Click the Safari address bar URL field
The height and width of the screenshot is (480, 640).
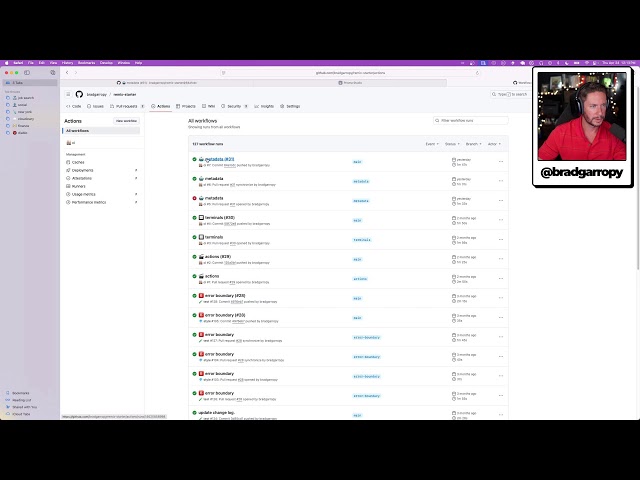point(350,73)
